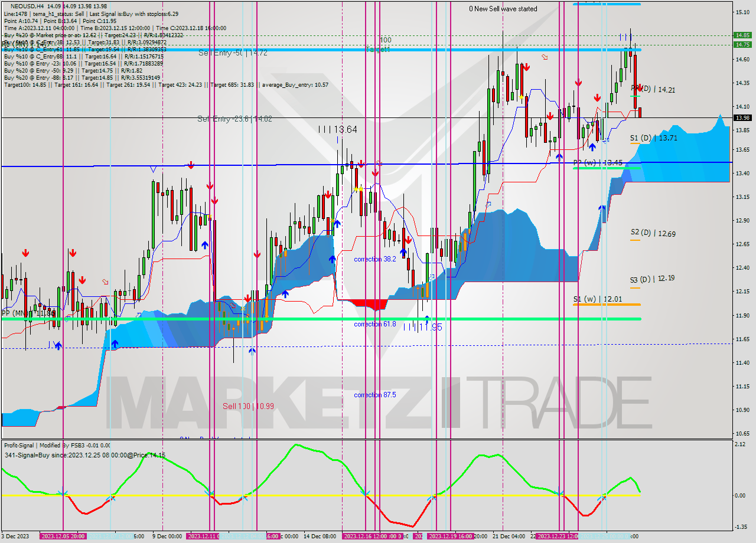
Task: Select the correction 38.2 label
Action: pos(375,259)
